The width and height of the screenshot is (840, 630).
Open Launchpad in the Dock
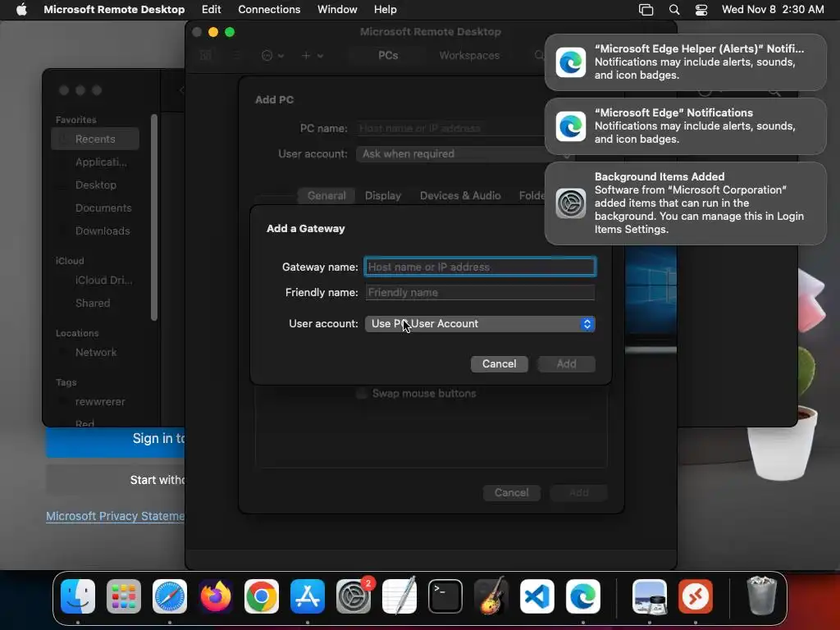pyautogui.click(x=124, y=596)
